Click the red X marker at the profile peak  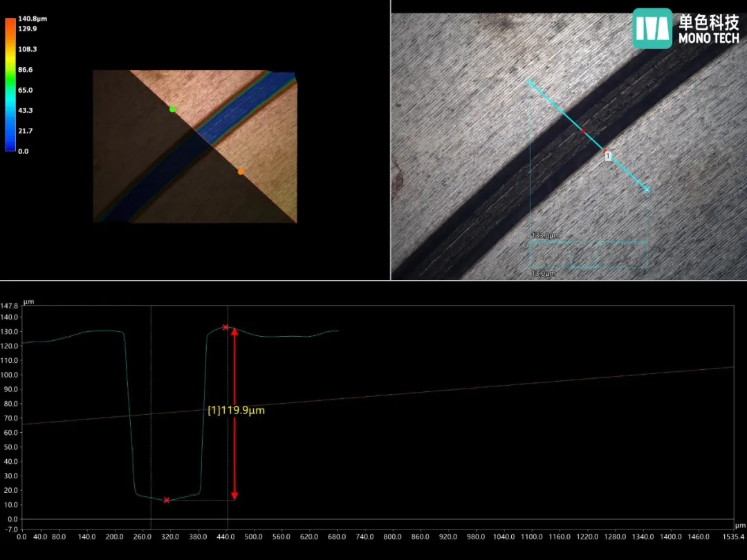coord(225,327)
